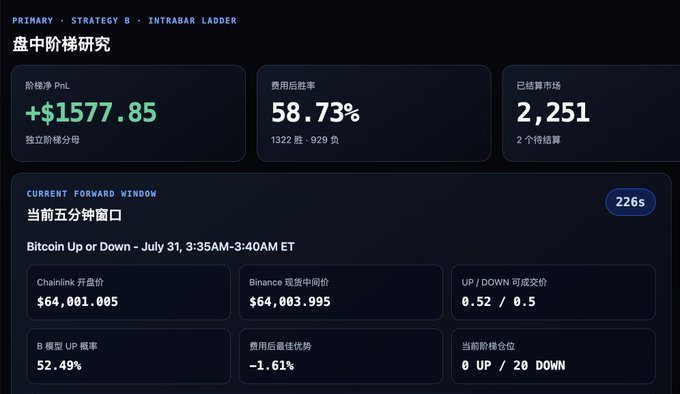Screen dimensions: 680x394
Task: Select the 已结算市场 2,251 card
Action: [x=591, y=114]
